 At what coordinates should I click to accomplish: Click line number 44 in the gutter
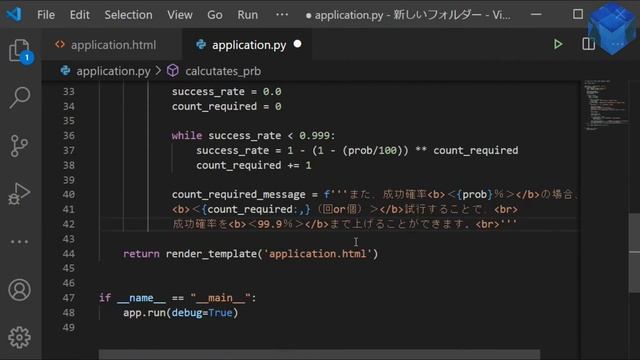pyautogui.click(x=69, y=253)
